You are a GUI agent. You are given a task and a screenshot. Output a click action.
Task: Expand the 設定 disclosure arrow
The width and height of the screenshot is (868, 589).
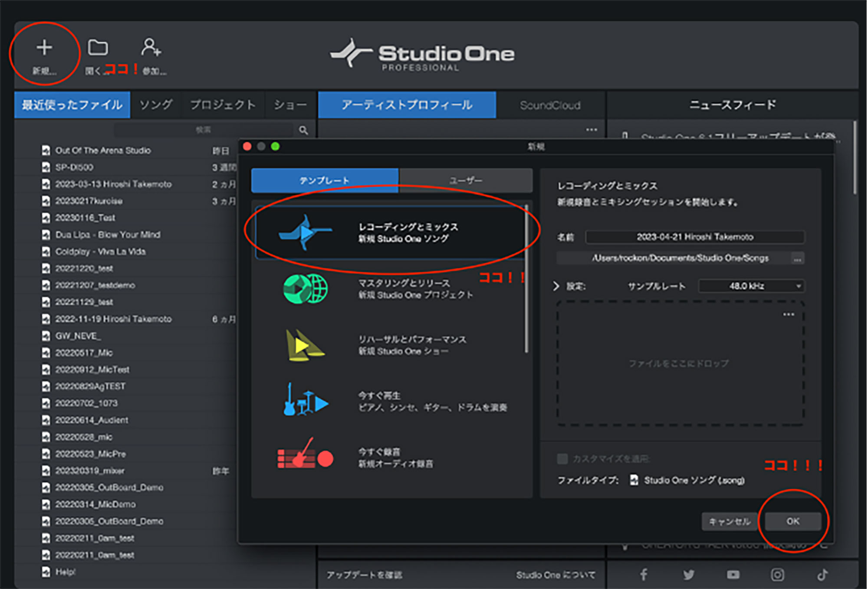coord(556,286)
